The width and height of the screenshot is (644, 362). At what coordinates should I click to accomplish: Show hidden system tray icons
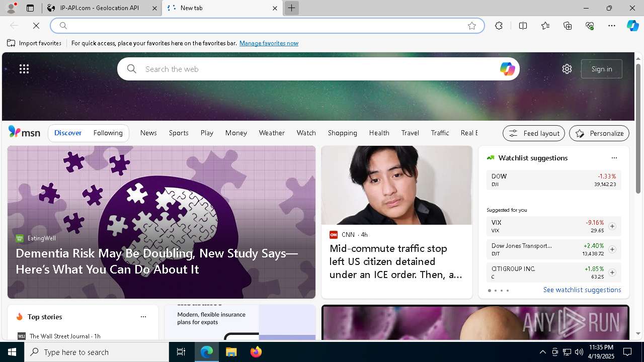(542, 352)
